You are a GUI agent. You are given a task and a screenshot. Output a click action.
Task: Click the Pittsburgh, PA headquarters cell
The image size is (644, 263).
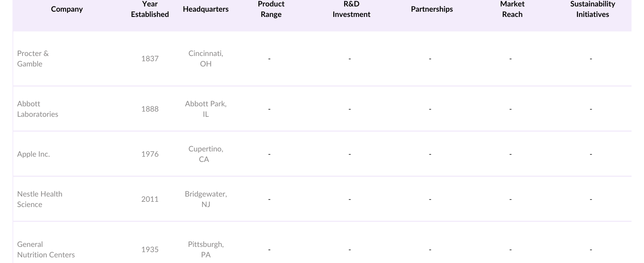click(206, 250)
